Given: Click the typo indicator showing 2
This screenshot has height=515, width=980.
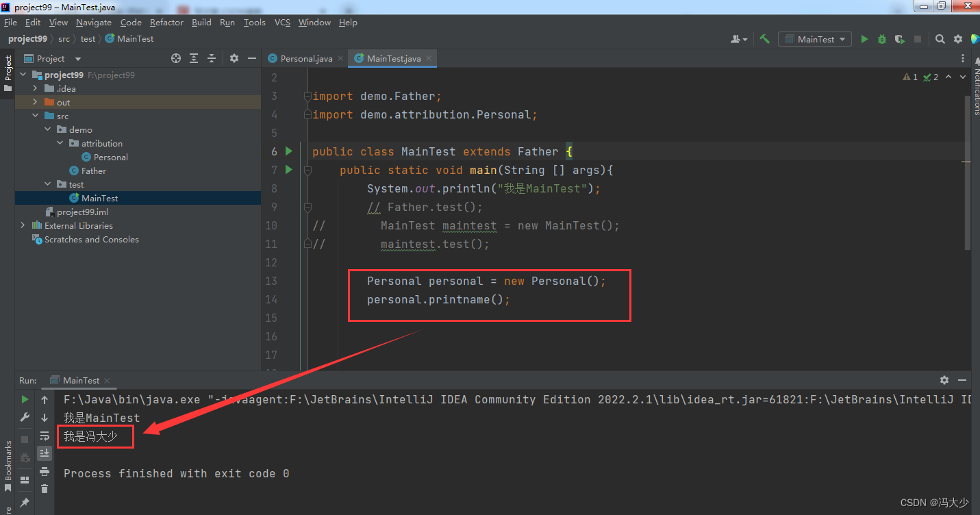Looking at the screenshot, I should point(931,77).
